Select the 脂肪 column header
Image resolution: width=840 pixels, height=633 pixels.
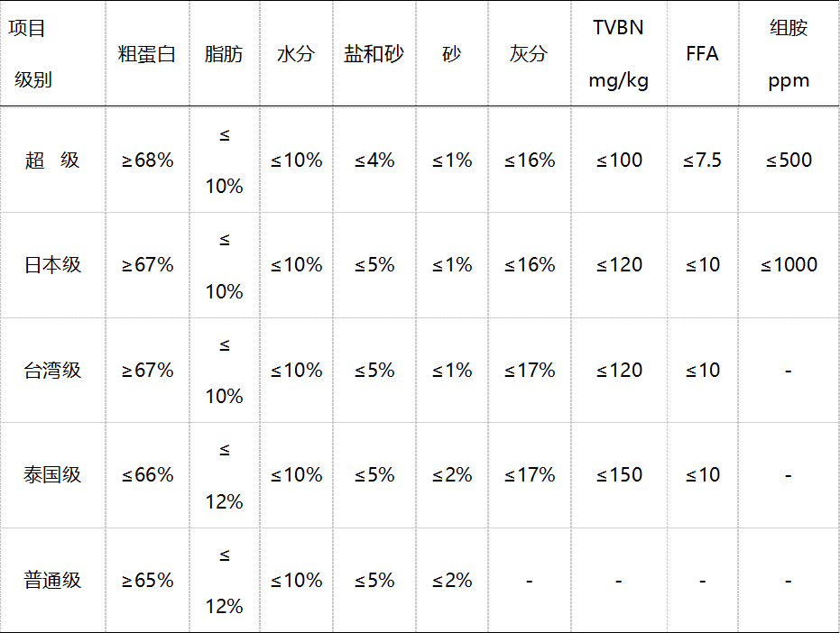[224, 54]
